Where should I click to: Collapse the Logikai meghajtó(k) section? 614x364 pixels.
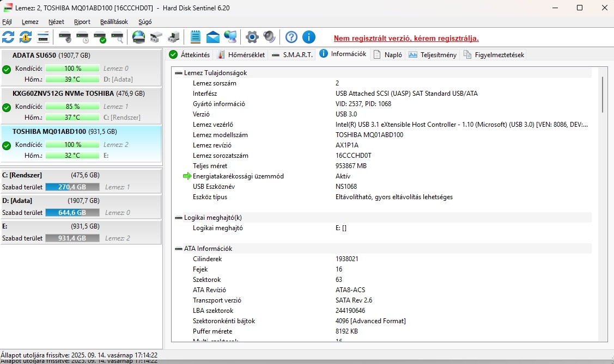179,218
